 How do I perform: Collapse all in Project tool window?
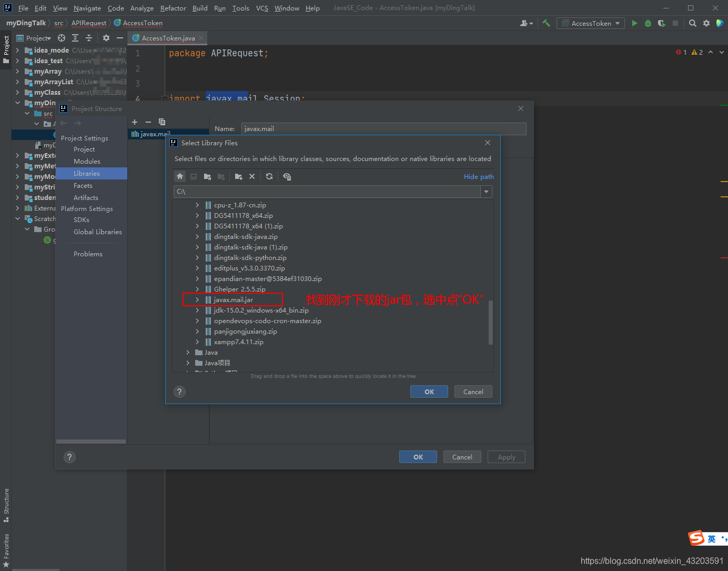(89, 38)
